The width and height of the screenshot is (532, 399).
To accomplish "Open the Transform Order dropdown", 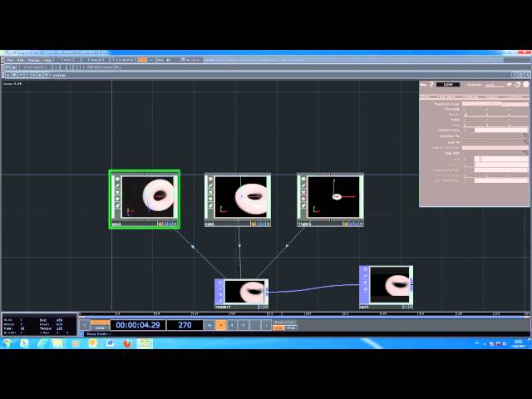I will coord(481,104).
